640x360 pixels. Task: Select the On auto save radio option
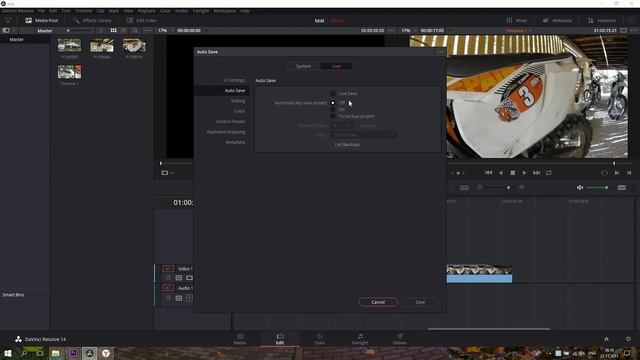[x=333, y=109]
